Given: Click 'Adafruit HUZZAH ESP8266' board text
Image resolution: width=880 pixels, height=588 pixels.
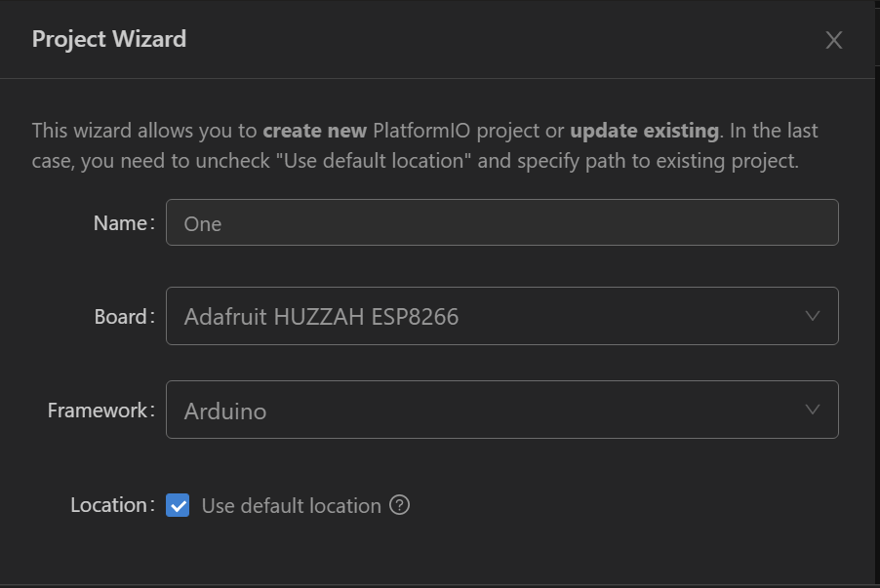Looking at the screenshot, I should point(321,317).
